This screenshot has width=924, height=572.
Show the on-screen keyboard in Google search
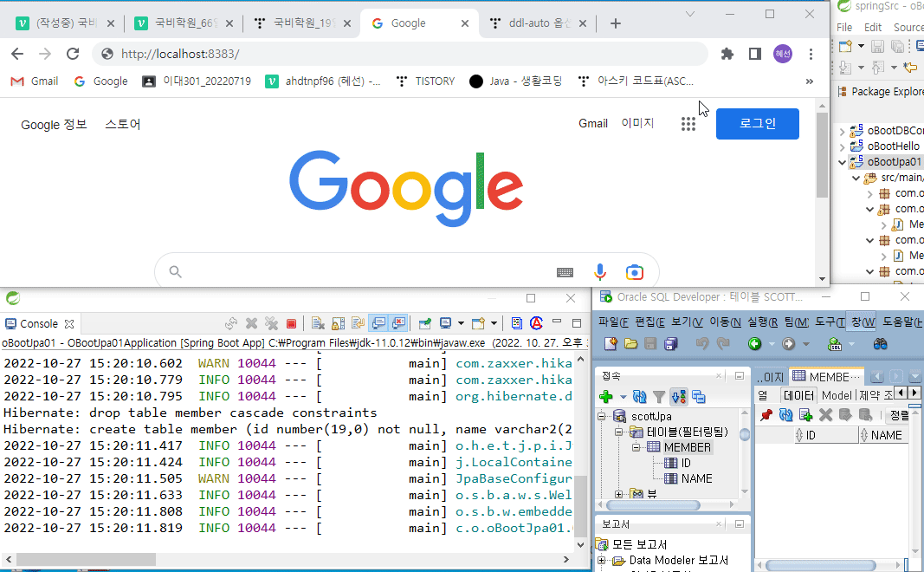[565, 272]
